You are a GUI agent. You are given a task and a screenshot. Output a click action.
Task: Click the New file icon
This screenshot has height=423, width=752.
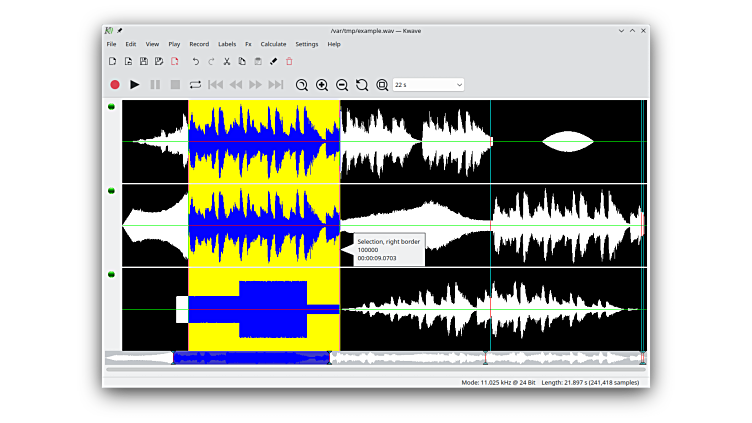pyautogui.click(x=112, y=62)
